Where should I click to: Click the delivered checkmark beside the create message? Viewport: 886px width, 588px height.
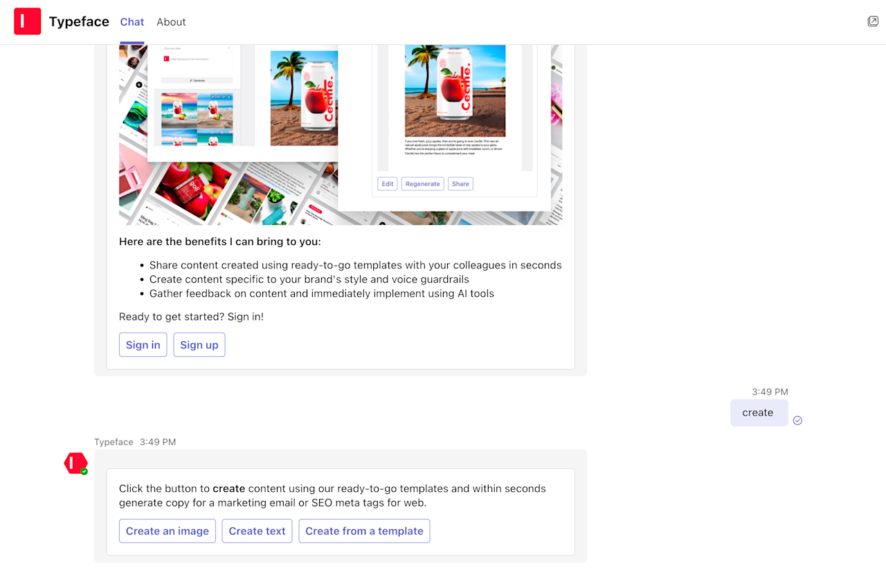[x=797, y=420]
